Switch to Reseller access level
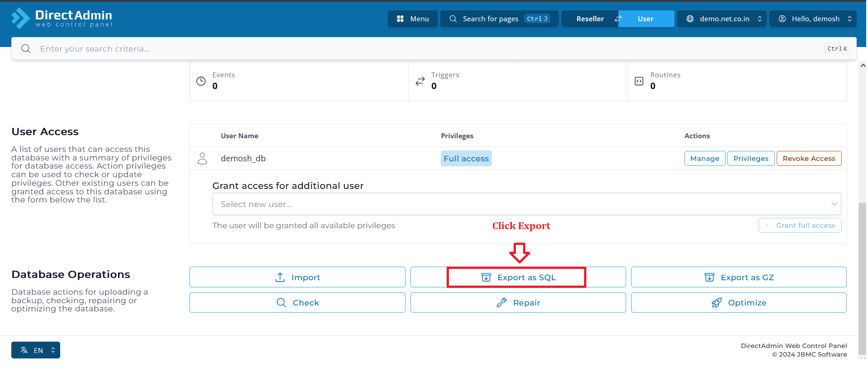The width and height of the screenshot is (868, 390). (590, 19)
